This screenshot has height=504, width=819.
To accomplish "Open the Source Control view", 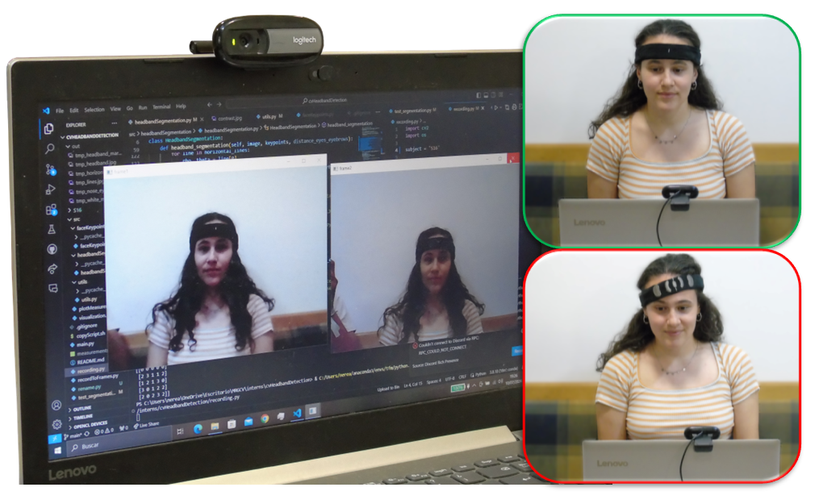I will [51, 170].
